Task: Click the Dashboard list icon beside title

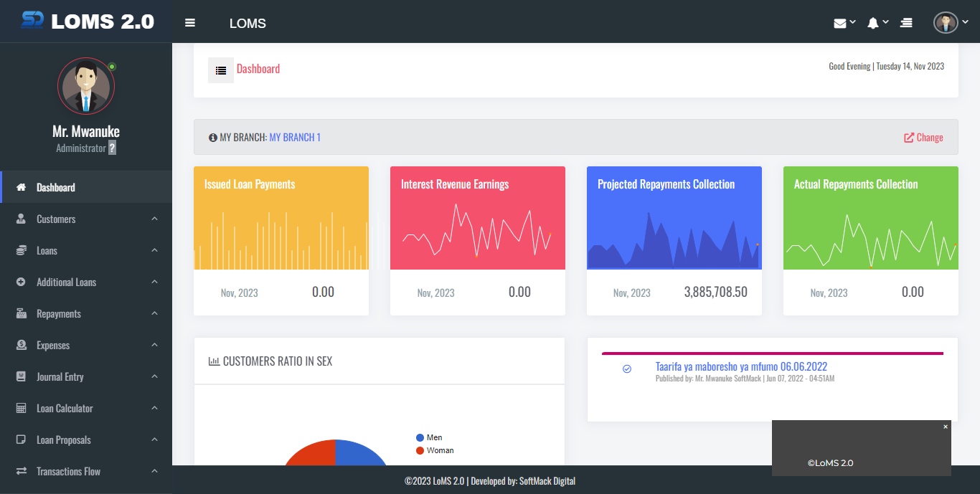Action: (x=221, y=70)
